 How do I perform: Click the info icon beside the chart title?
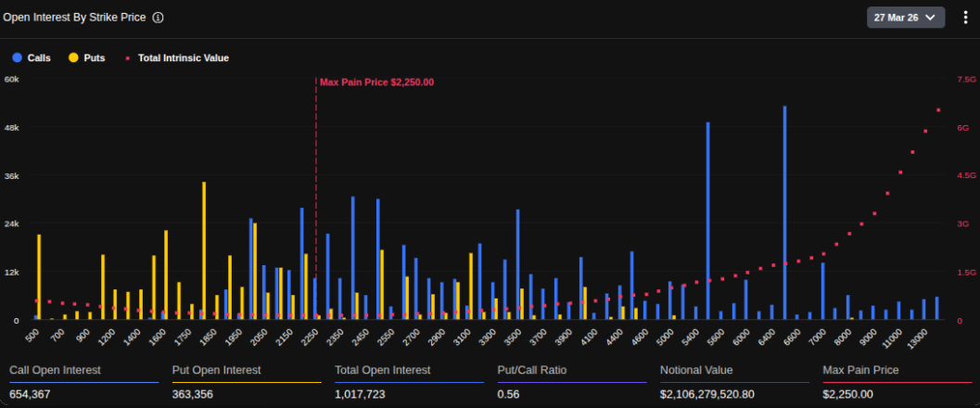[x=158, y=18]
